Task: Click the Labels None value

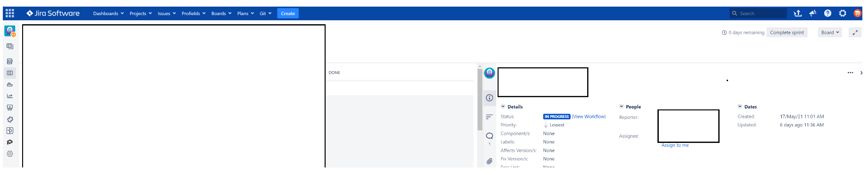Action: (x=549, y=142)
